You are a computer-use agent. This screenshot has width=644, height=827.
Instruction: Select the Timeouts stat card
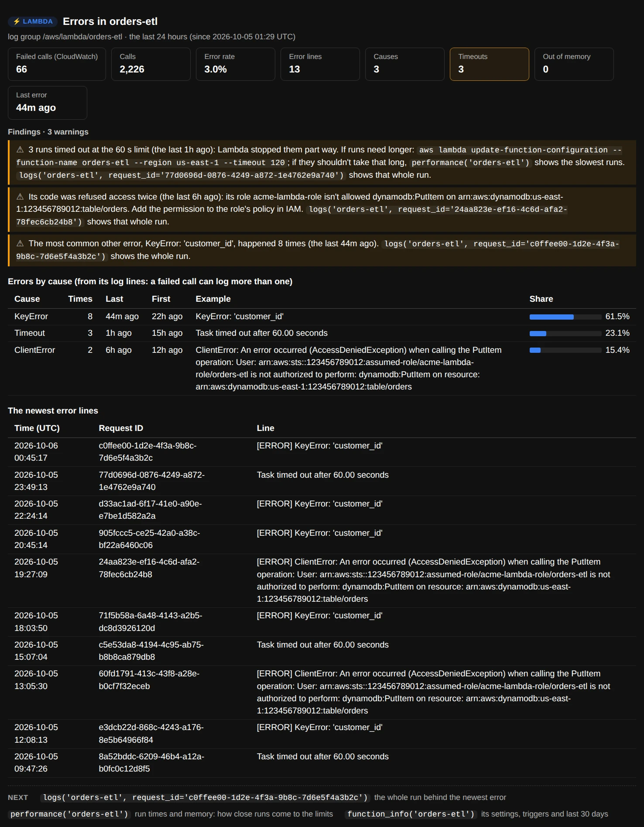coord(489,64)
